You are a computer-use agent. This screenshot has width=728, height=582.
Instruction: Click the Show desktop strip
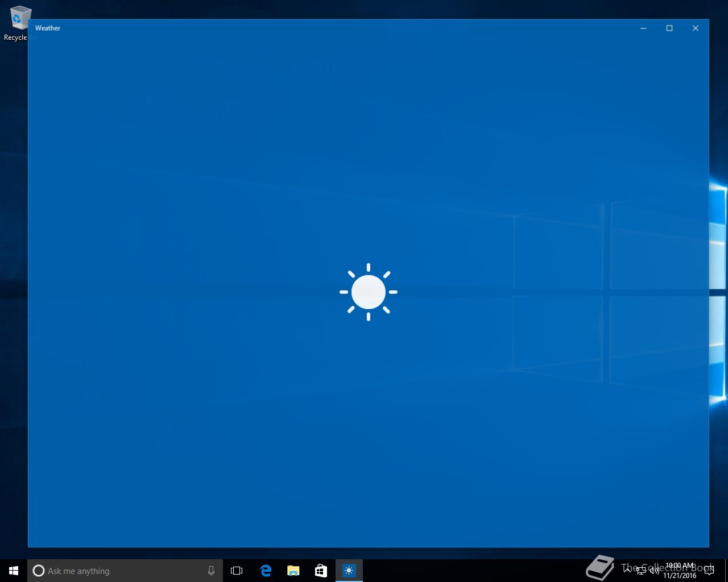[726, 571]
